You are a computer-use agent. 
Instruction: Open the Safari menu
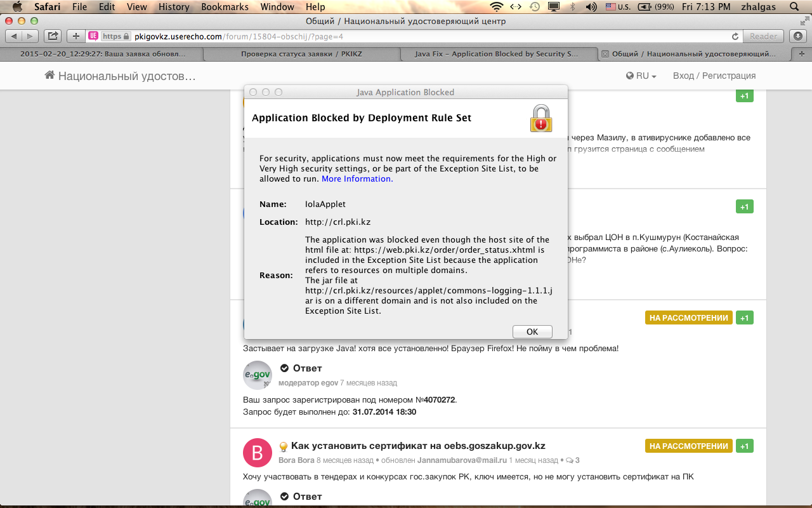47,7
